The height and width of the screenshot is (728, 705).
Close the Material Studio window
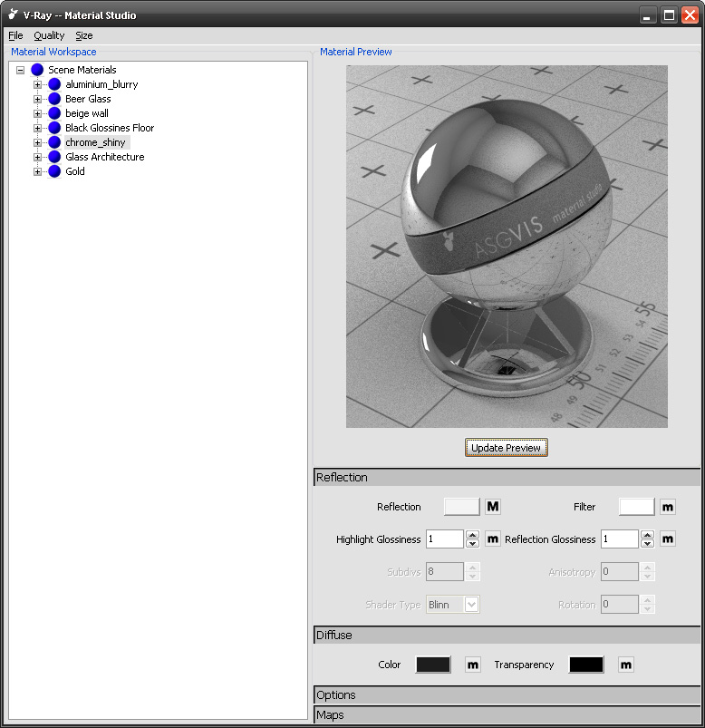coord(691,15)
